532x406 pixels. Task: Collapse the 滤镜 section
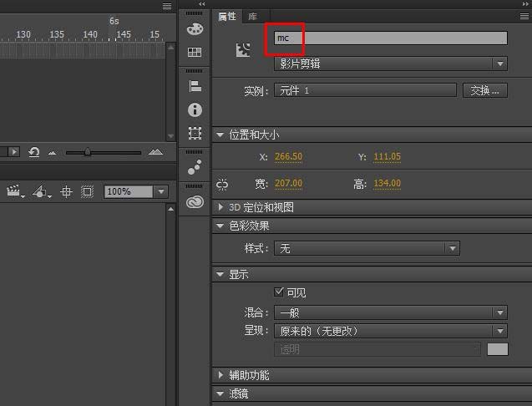tap(220, 393)
